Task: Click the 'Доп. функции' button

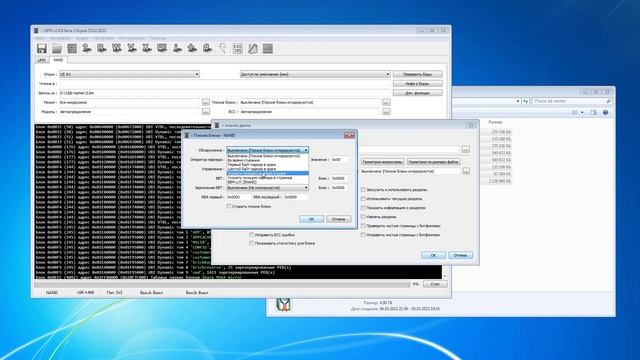Action: point(418,93)
